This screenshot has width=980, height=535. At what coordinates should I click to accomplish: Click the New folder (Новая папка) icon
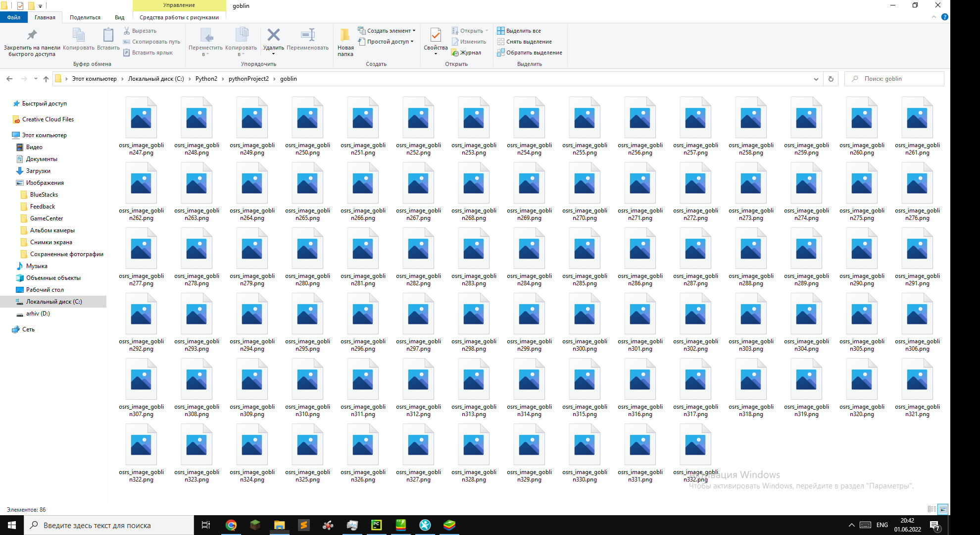click(x=345, y=35)
